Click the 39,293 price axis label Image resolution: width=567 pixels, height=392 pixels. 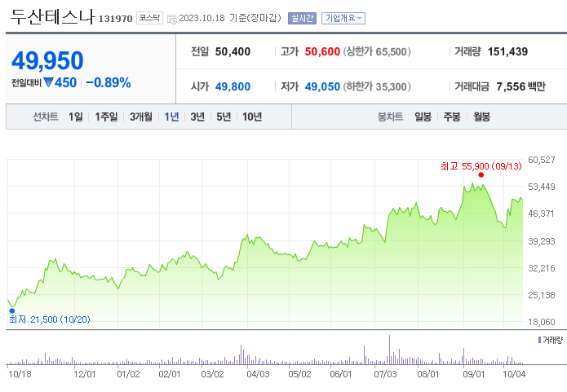pyautogui.click(x=542, y=241)
